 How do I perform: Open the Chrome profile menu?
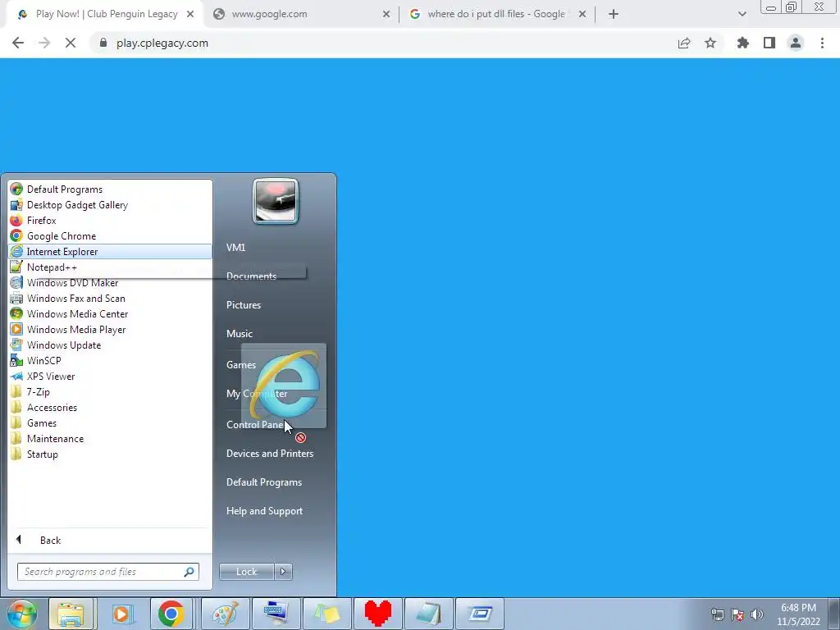796,43
